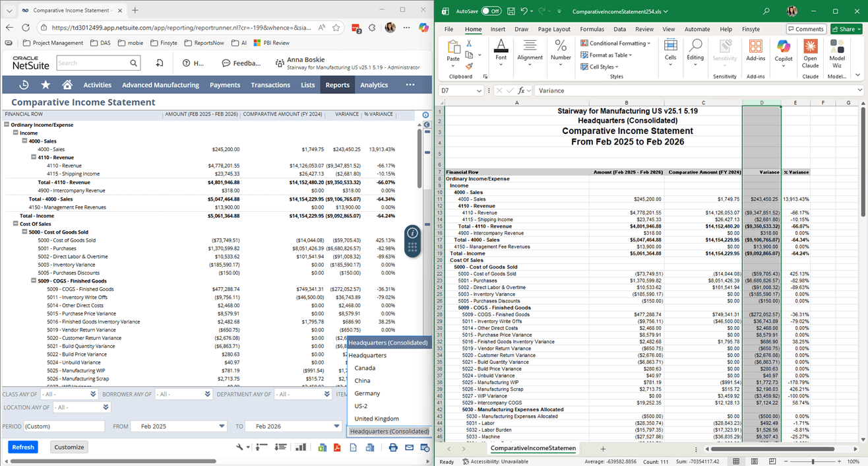This screenshot has height=466, width=868.
Task: Open Conditional Formatting dropdown in Excel
Action: pos(616,43)
